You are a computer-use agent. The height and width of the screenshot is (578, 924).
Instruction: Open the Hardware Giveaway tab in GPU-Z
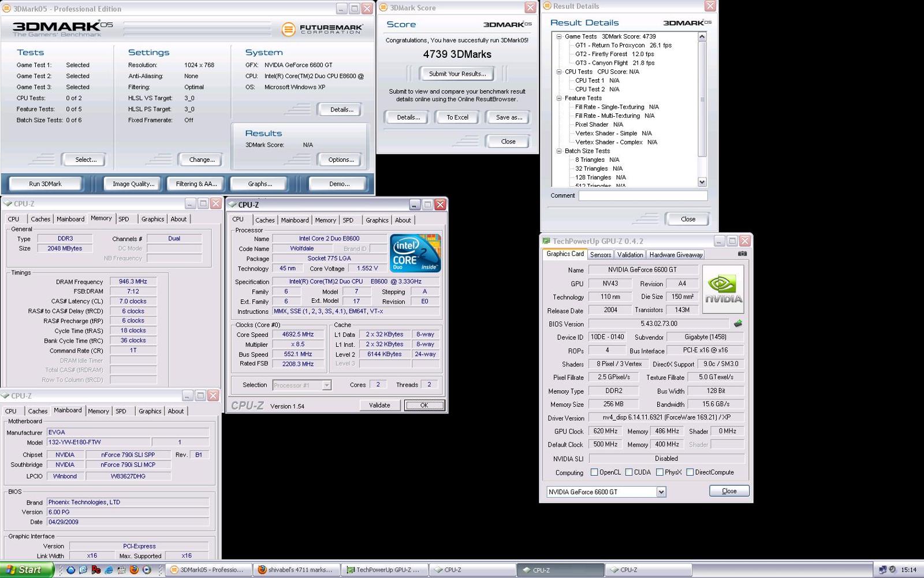[676, 255]
